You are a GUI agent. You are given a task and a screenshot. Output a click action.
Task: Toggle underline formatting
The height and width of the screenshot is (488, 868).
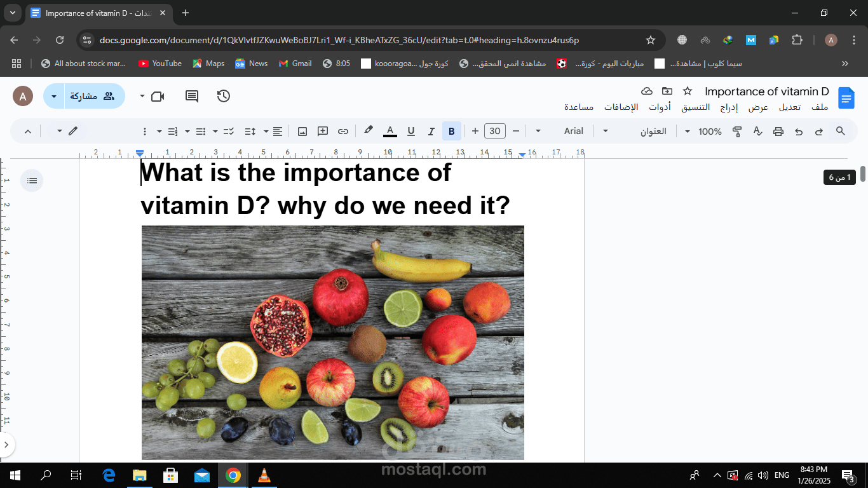410,132
